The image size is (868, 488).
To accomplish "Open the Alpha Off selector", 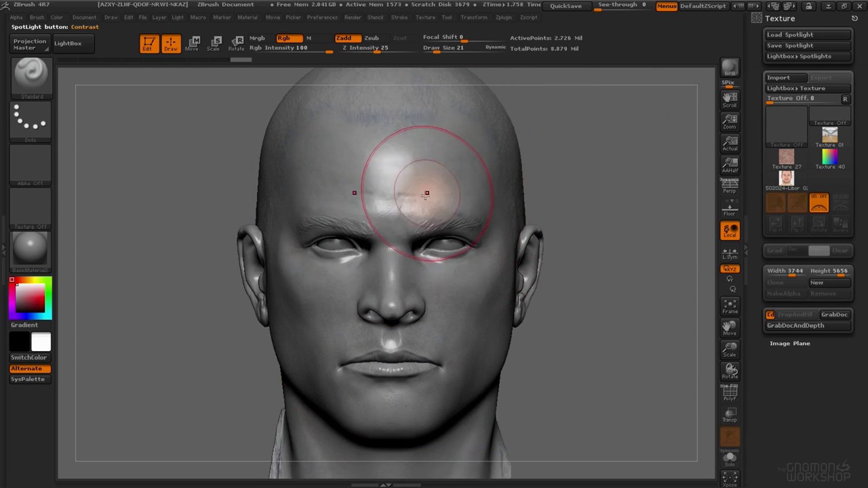I will (31, 165).
